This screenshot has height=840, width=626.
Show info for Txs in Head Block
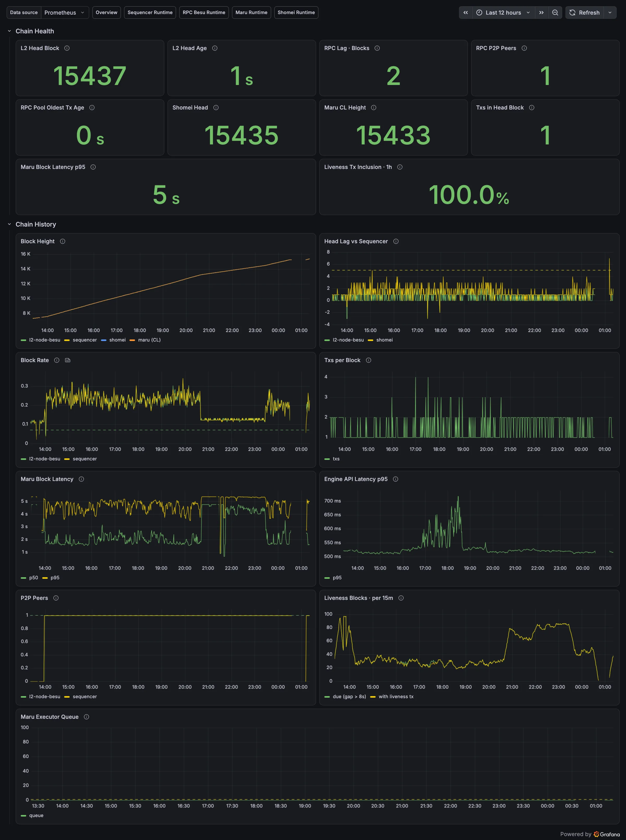click(532, 108)
